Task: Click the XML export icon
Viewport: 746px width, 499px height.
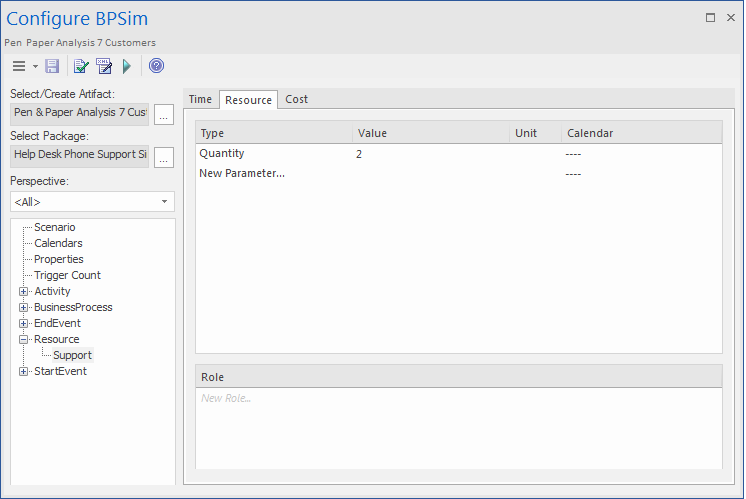Action: click(104, 66)
